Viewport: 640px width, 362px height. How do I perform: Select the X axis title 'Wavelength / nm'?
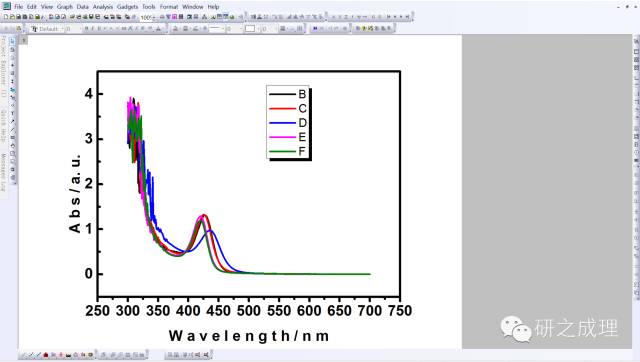point(249,336)
